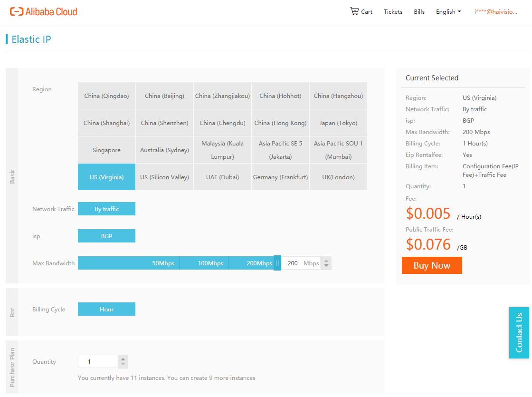This screenshot has width=532, height=397.
Task: Click the Max Bandwidth Mbps input field
Action: [x=293, y=263]
